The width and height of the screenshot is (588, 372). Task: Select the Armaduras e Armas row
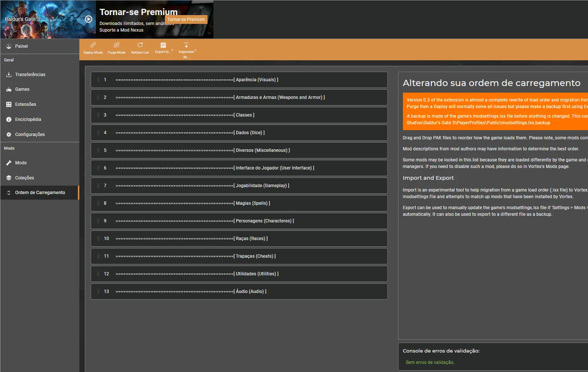(239, 97)
